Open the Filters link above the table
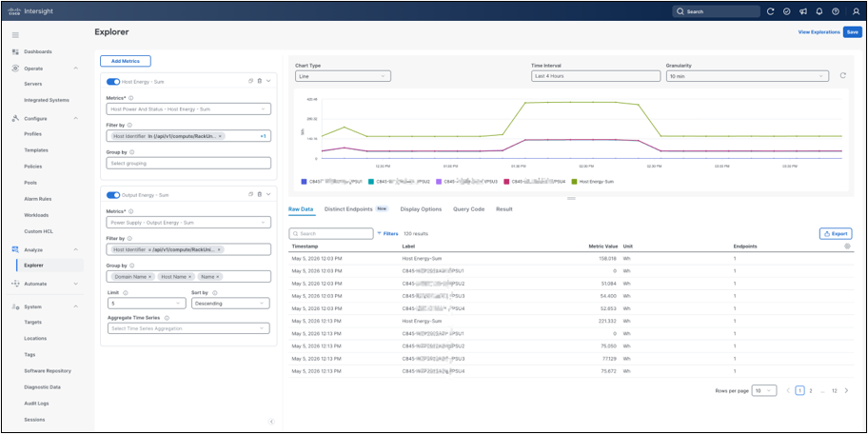The height and width of the screenshot is (434, 868). click(387, 233)
